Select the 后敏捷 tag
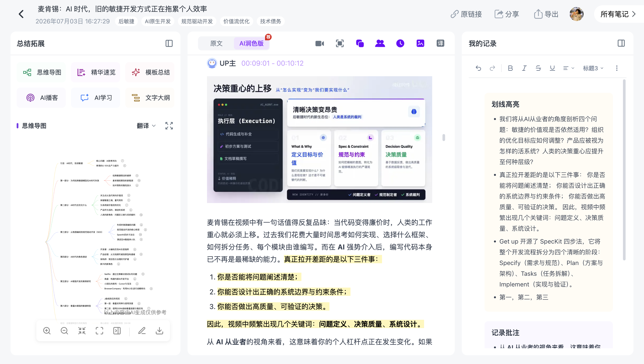The width and height of the screenshot is (644, 364). pyautogui.click(x=127, y=21)
